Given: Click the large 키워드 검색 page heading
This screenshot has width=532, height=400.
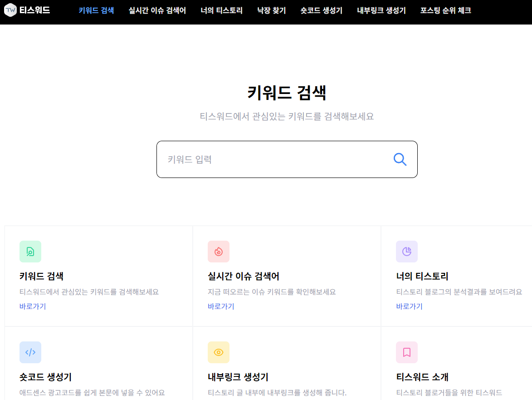Looking at the screenshot, I should pos(287,93).
